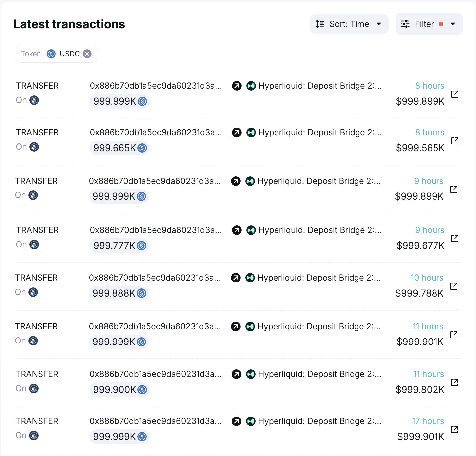Screen dimensions: 476x456
Task: Click the sort order icon beside Sort
Action: tap(320, 24)
